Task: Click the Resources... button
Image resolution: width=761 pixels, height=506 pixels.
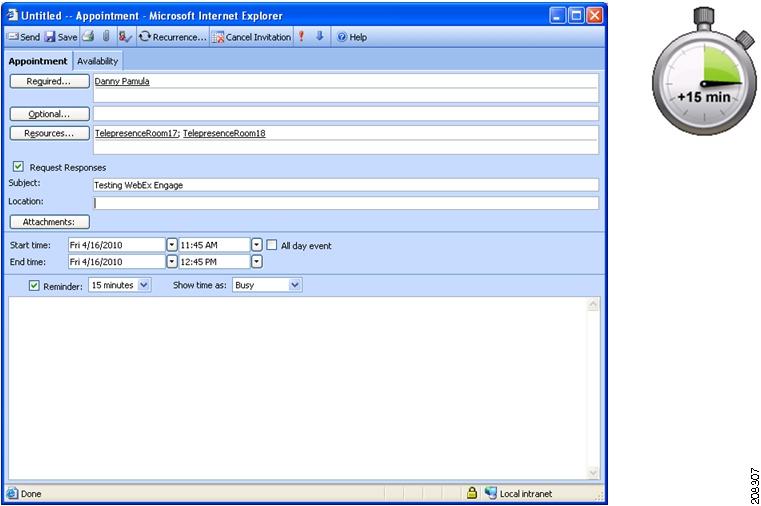Action: click(50, 133)
